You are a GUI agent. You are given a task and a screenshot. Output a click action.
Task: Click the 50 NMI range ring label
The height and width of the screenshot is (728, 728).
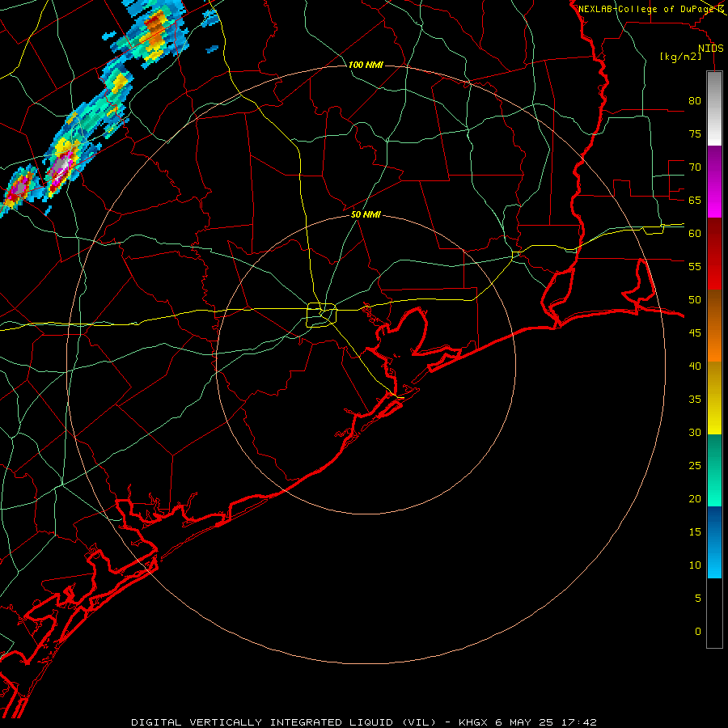pyautogui.click(x=366, y=214)
